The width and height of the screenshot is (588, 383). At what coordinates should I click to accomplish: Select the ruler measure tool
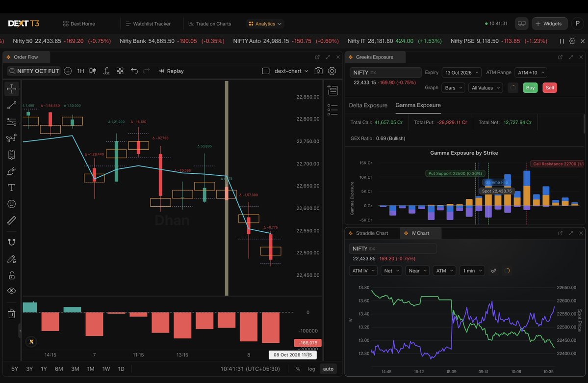12,220
